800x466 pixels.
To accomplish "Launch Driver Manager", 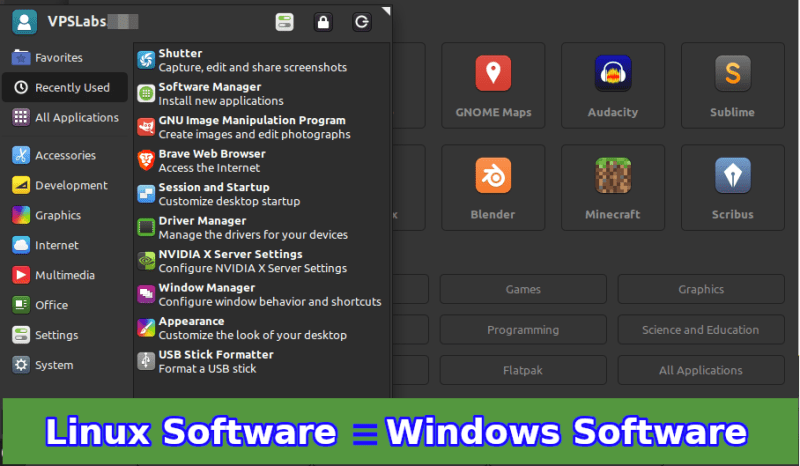I will click(x=263, y=228).
